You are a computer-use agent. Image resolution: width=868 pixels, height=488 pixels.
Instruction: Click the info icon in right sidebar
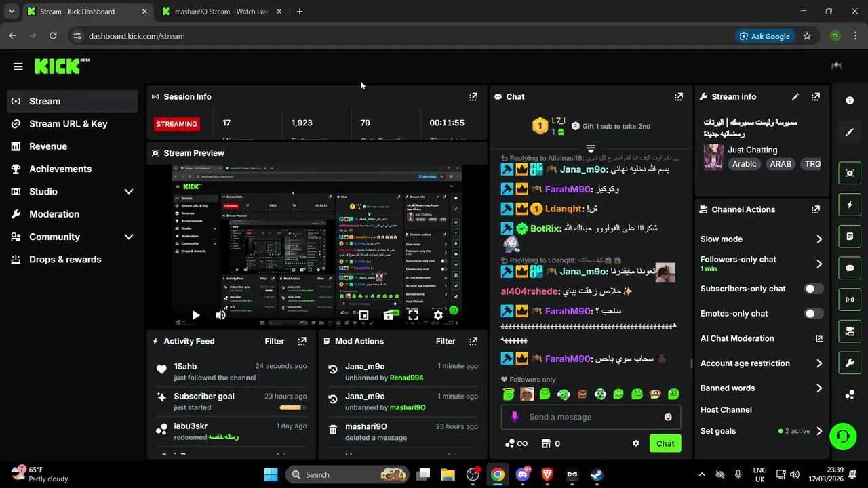click(x=850, y=100)
